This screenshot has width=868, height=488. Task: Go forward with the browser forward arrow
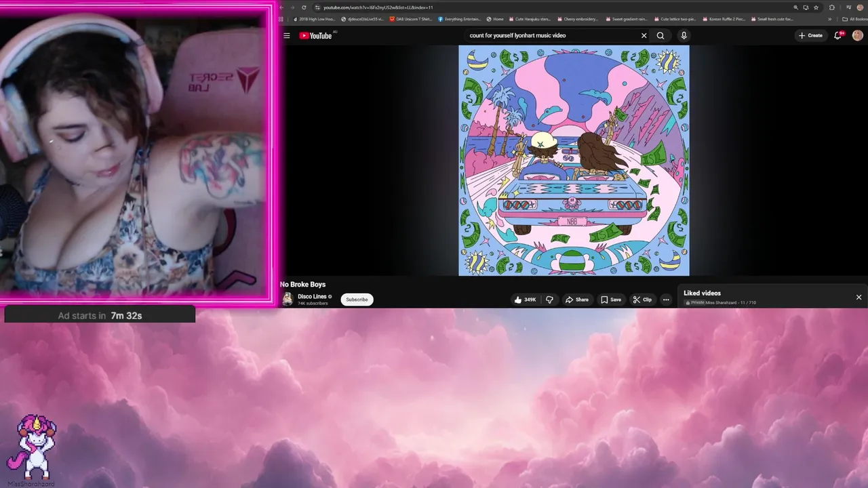pos(292,7)
